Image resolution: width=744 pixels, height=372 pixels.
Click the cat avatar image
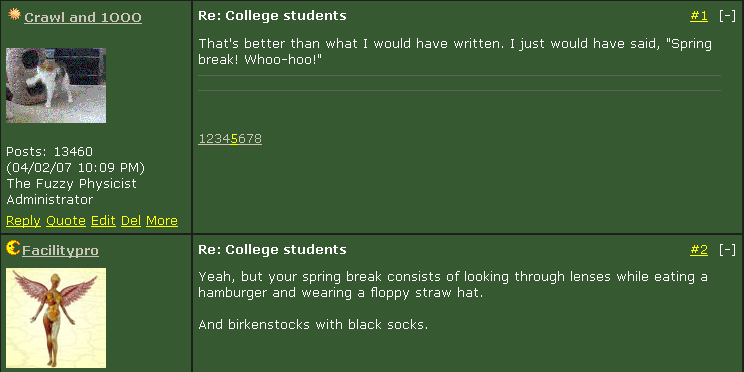[56, 85]
